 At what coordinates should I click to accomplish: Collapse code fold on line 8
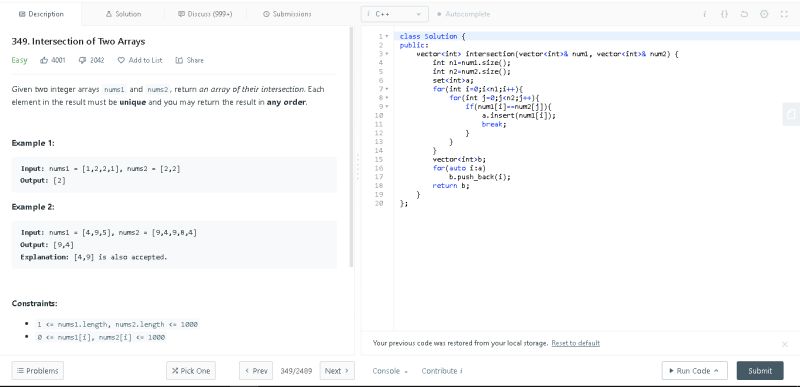pos(387,97)
